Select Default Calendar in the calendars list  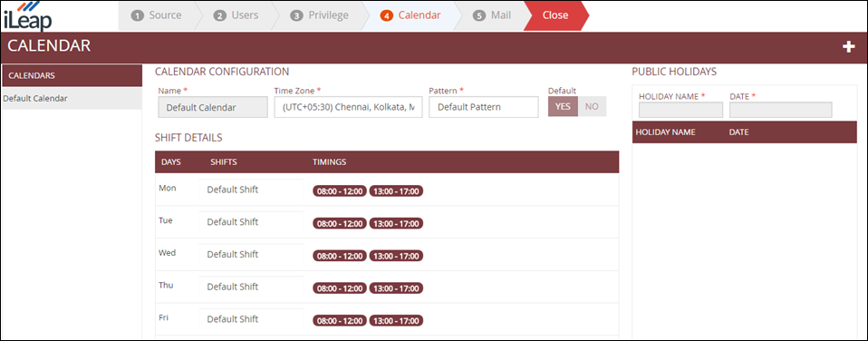tap(72, 98)
